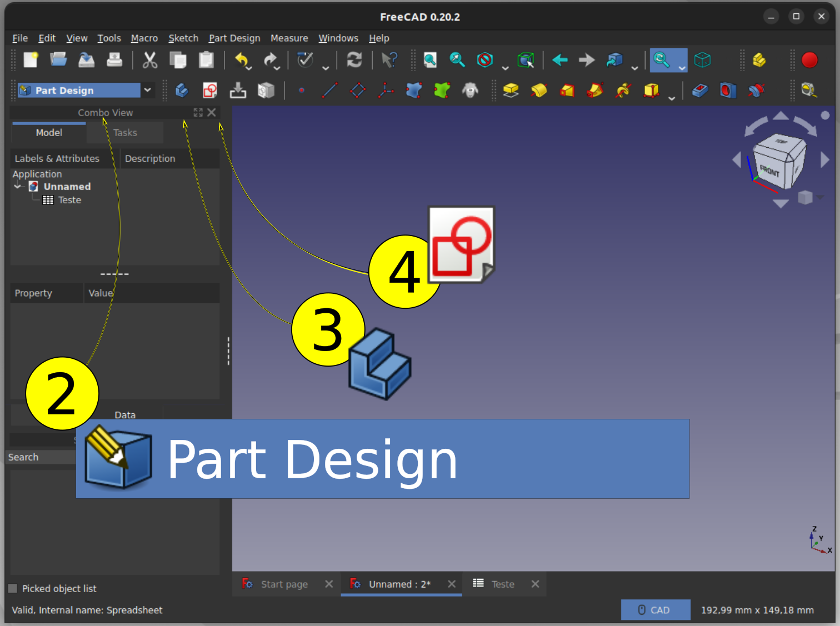Create a datum plane
The image size is (840, 626).
[358, 90]
